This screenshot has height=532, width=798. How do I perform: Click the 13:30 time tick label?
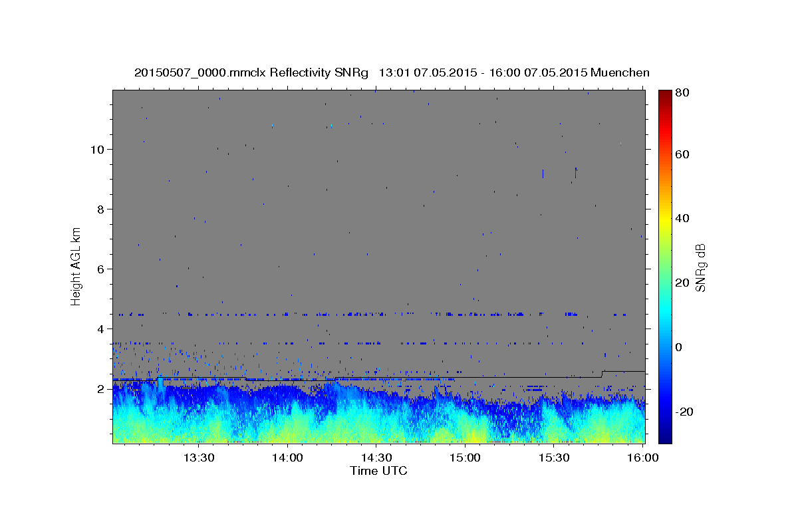pyautogui.click(x=198, y=458)
